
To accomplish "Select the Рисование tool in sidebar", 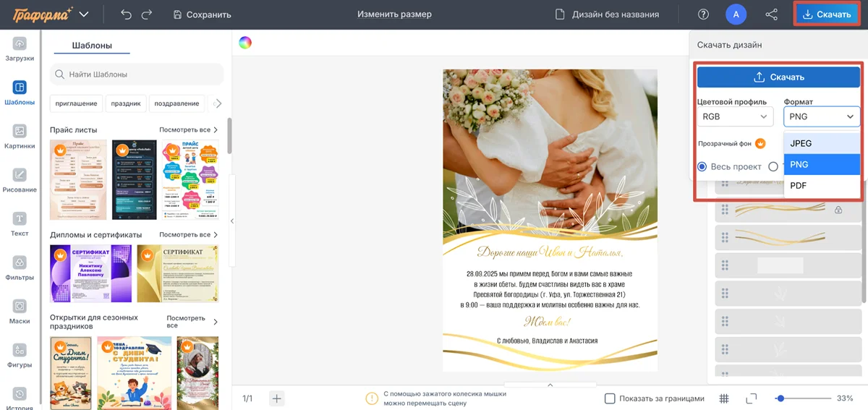I will 20,180.
